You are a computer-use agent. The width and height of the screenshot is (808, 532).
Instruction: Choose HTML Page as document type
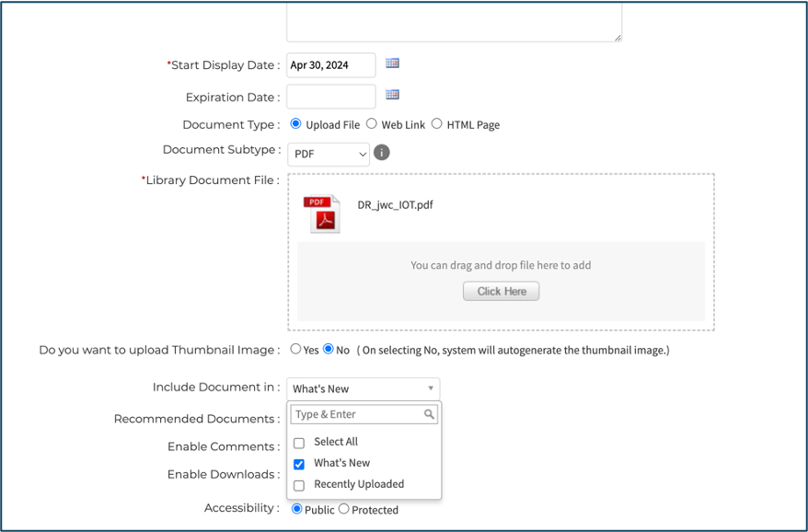(x=437, y=123)
